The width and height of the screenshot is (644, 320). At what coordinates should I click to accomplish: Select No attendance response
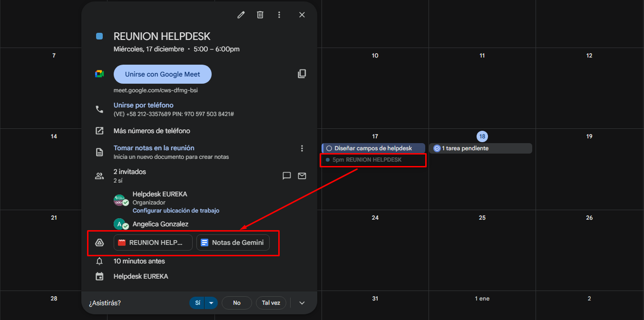point(236,303)
